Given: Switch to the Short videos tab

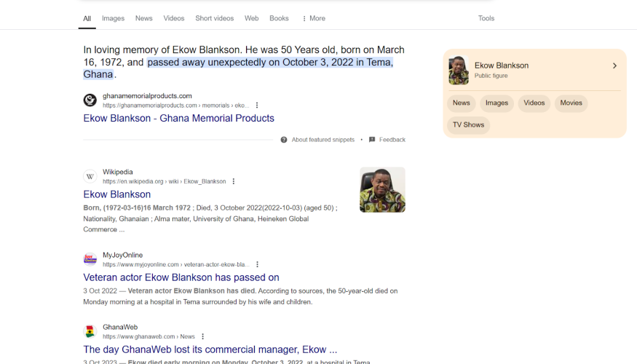Looking at the screenshot, I should point(215,18).
